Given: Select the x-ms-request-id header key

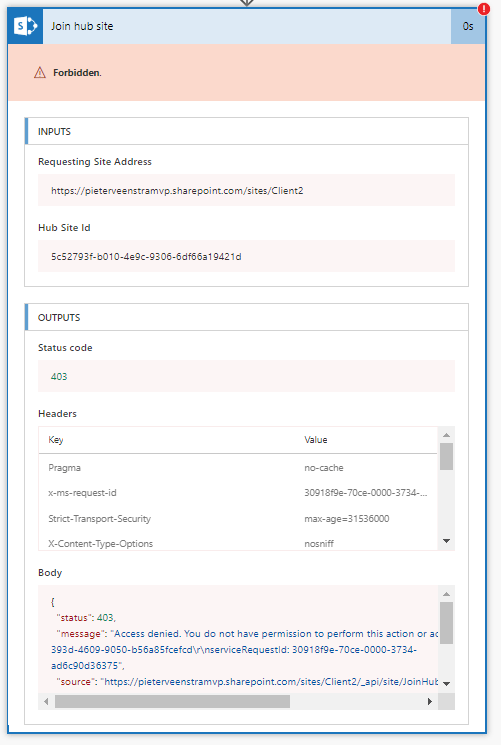Looking at the screenshot, I should coord(82,493).
